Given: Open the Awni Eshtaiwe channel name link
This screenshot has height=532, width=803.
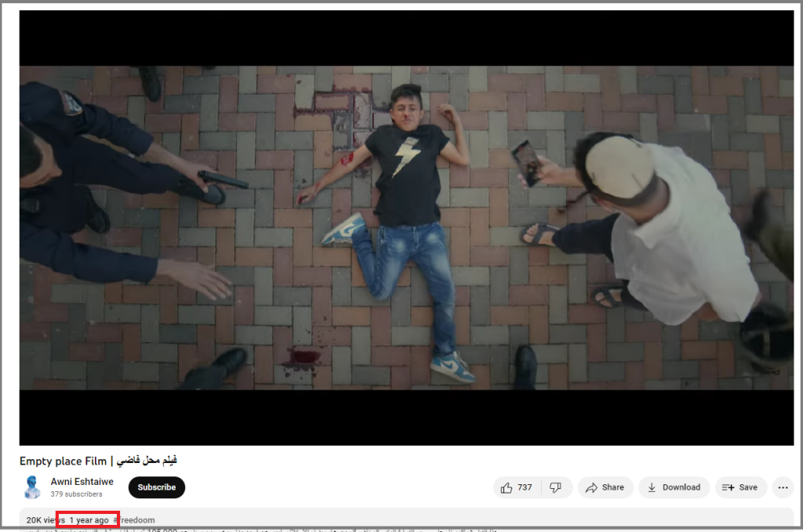Looking at the screenshot, I should [x=82, y=481].
